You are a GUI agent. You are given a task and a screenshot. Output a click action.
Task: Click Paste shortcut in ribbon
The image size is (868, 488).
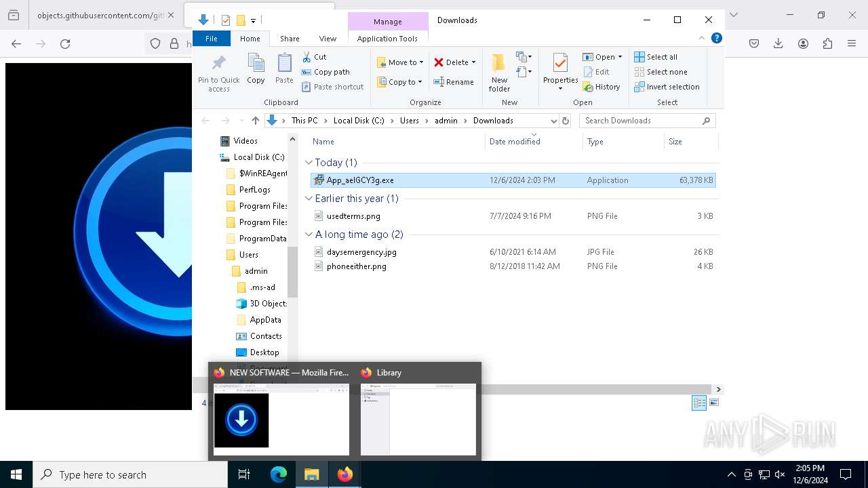click(x=333, y=87)
